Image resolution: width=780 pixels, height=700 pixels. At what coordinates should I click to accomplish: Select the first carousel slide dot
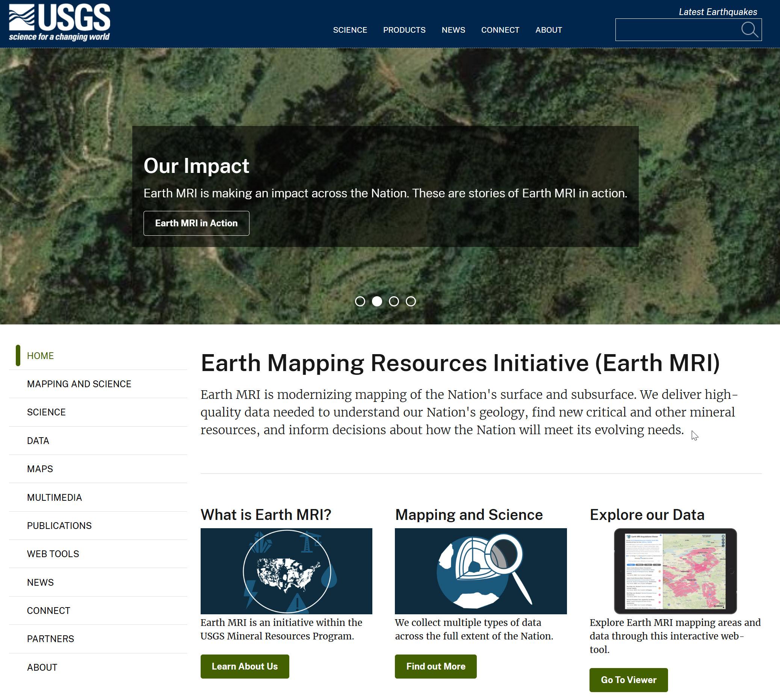click(360, 301)
